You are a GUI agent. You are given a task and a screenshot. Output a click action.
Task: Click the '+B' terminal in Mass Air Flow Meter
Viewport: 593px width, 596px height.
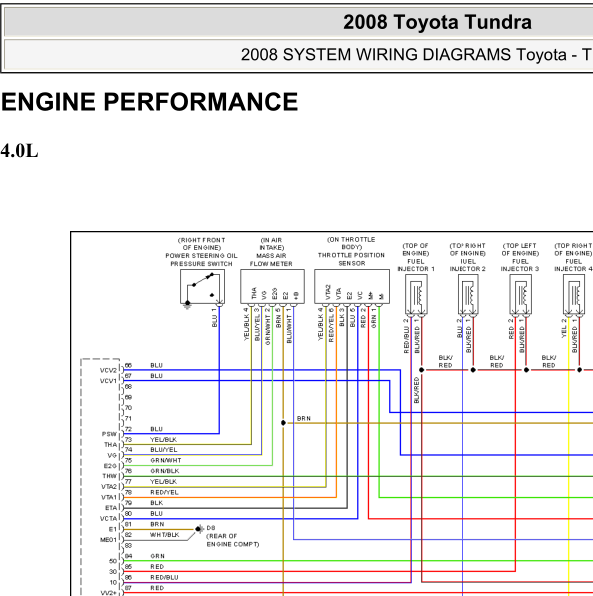click(296, 295)
